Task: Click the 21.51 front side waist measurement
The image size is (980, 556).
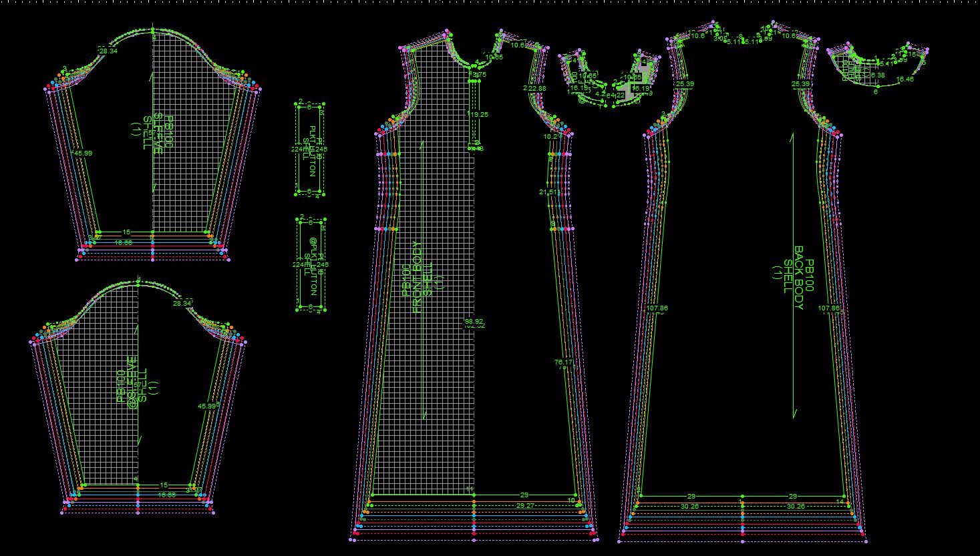Action: (547, 192)
